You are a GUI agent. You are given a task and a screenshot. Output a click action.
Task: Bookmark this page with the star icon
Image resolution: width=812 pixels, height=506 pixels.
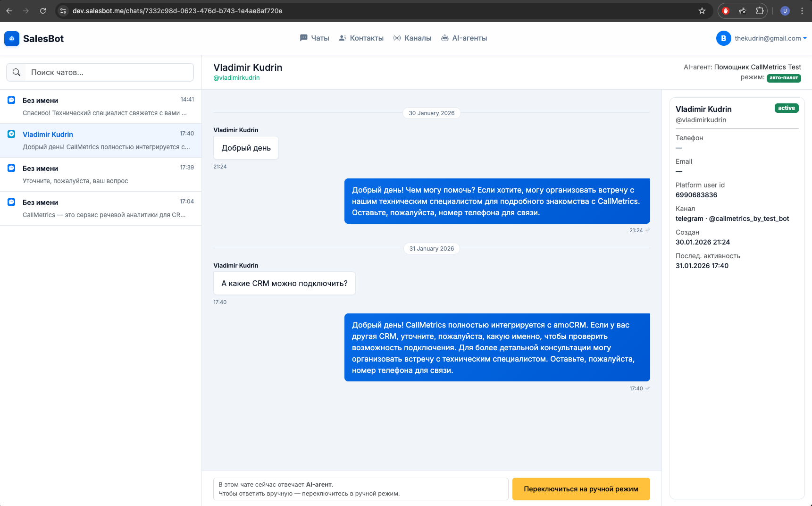[702, 11]
